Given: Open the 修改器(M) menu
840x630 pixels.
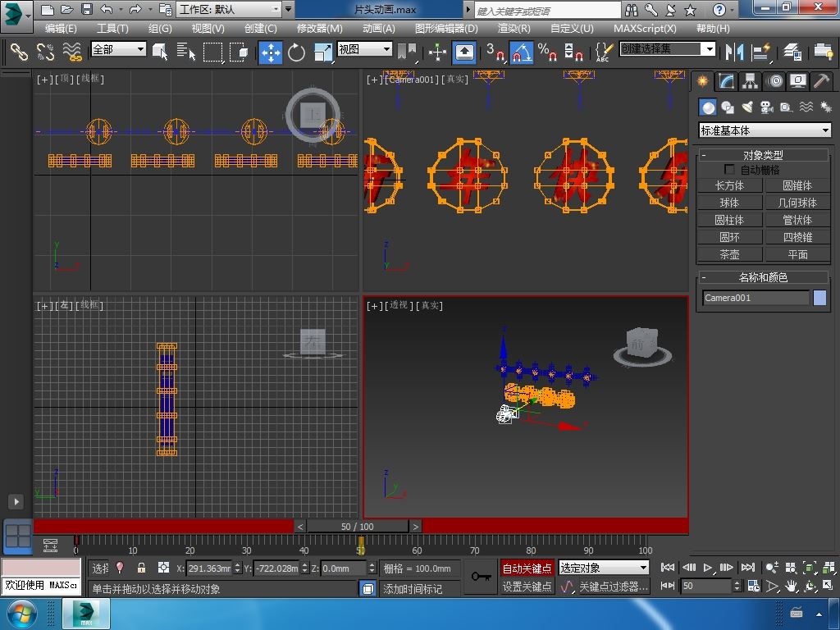Looking at the screenshot, I should 319,29.
